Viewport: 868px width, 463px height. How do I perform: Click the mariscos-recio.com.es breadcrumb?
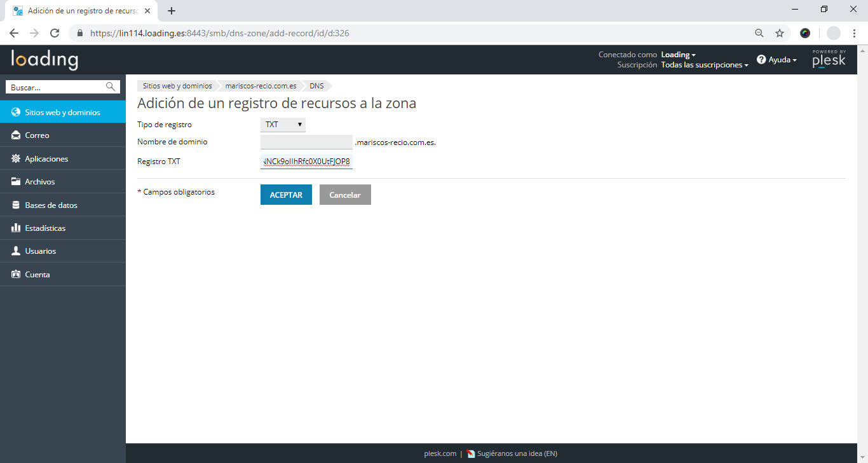point(261,86)
